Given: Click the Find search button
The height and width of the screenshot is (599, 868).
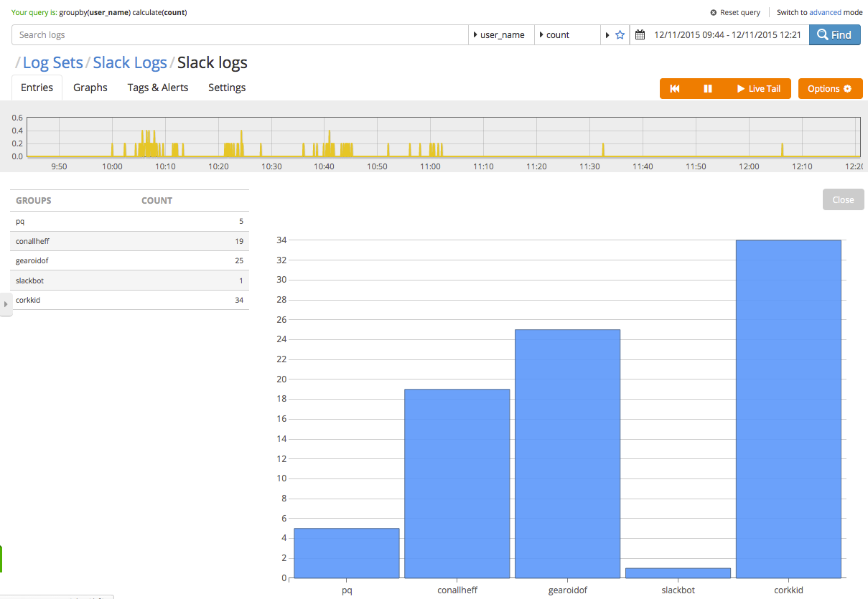Looking at the screenshot, I should click(834, 35).
